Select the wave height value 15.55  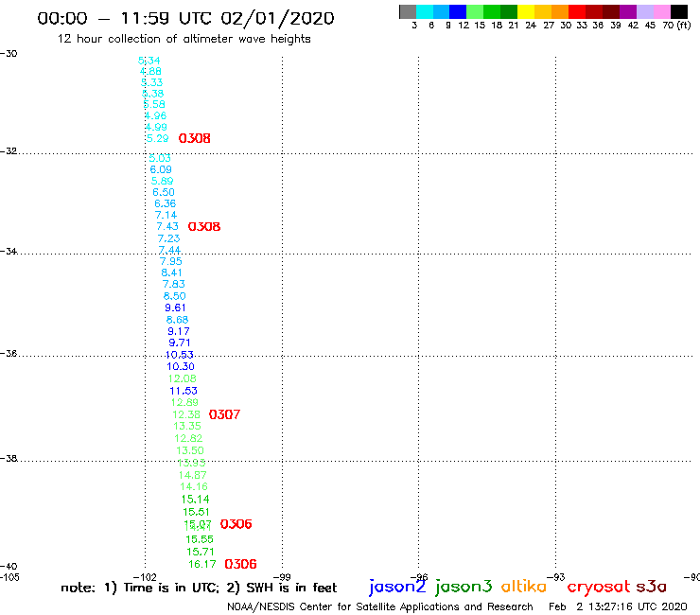coord(200,539)
